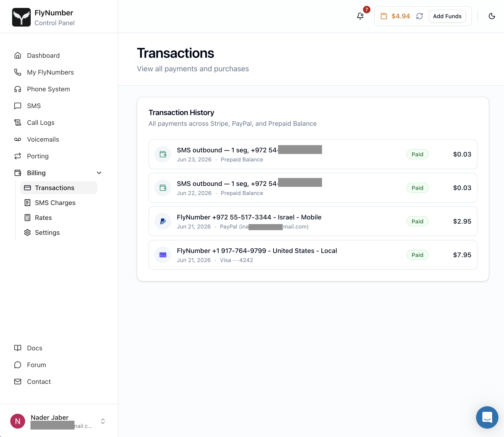Click the Voicemails tape icon

pos(17,139)
